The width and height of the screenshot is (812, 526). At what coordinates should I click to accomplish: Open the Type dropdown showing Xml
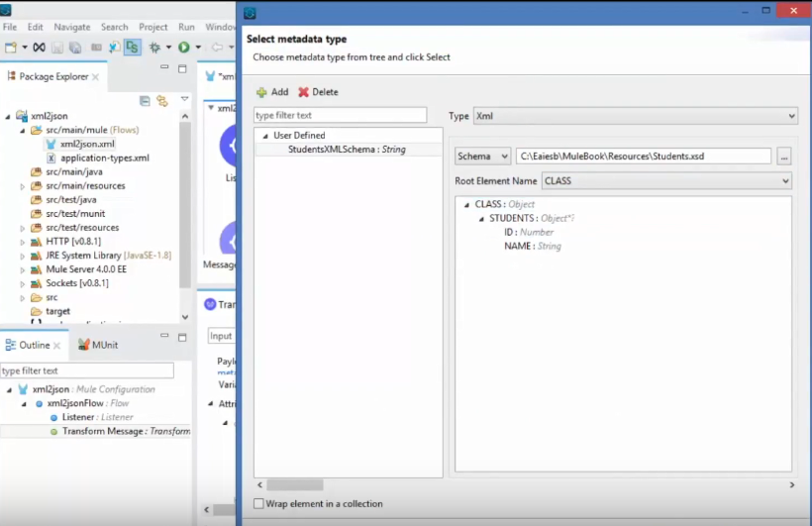click(x=635, y=116)
